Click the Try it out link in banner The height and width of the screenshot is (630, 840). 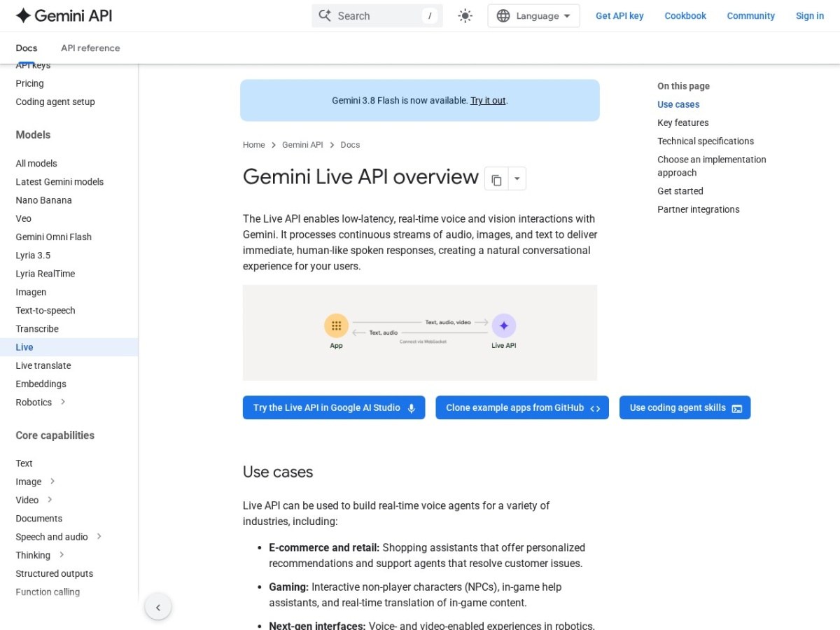pos(488,100)
